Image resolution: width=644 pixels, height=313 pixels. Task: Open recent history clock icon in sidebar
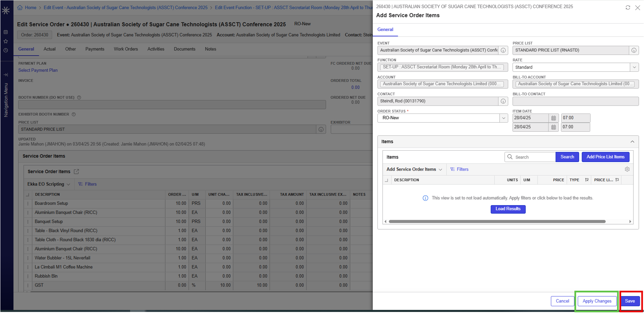click(6, 50)
